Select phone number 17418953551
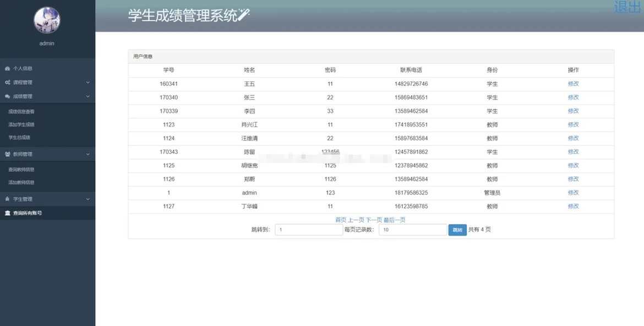Screen dimensions: 644x326 (x=411, y=124)
